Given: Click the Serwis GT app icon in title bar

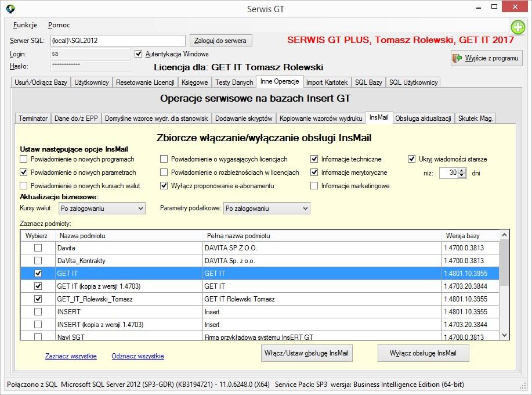Looking at the screenshot, I should [x=10, y=9].
